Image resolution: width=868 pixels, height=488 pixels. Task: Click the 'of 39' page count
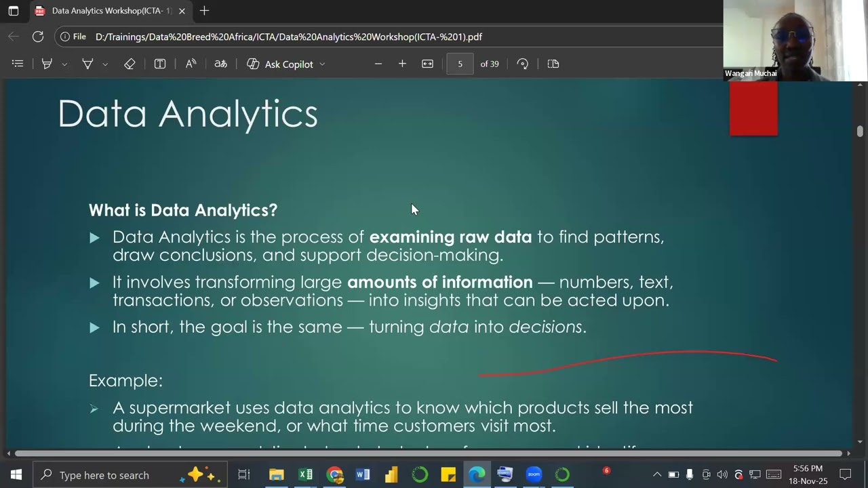(x=490, y=64)
